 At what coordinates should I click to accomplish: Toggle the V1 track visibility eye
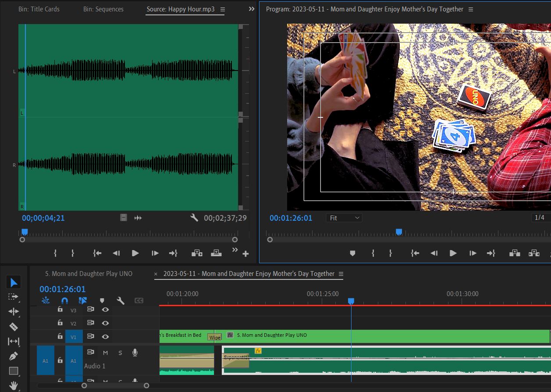[105, 337]
